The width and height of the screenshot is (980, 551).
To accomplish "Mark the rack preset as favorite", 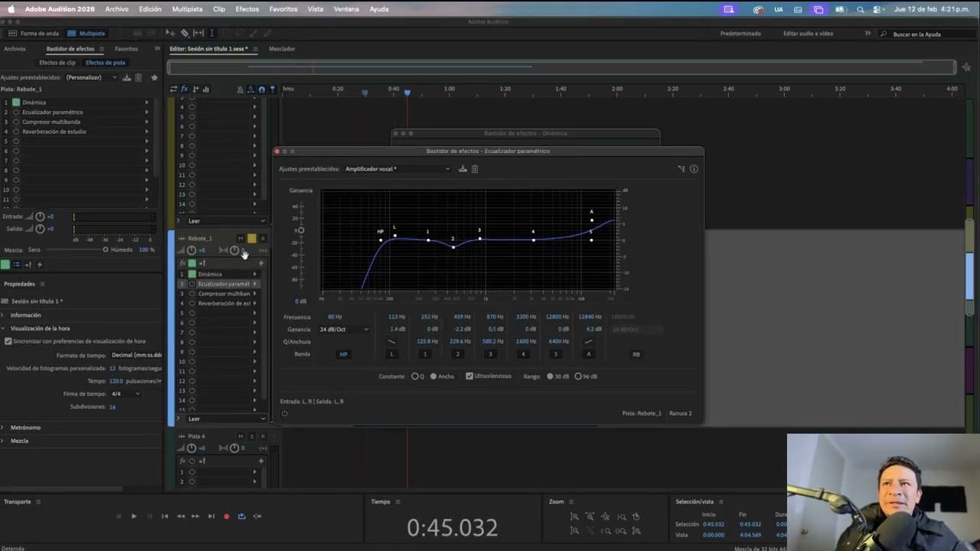I will coord(155,77).
